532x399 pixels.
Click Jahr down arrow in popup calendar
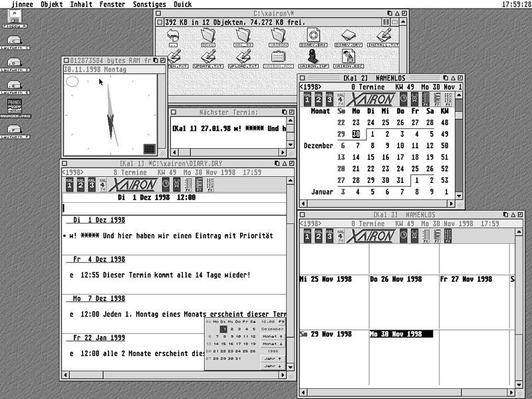[273, 366]
